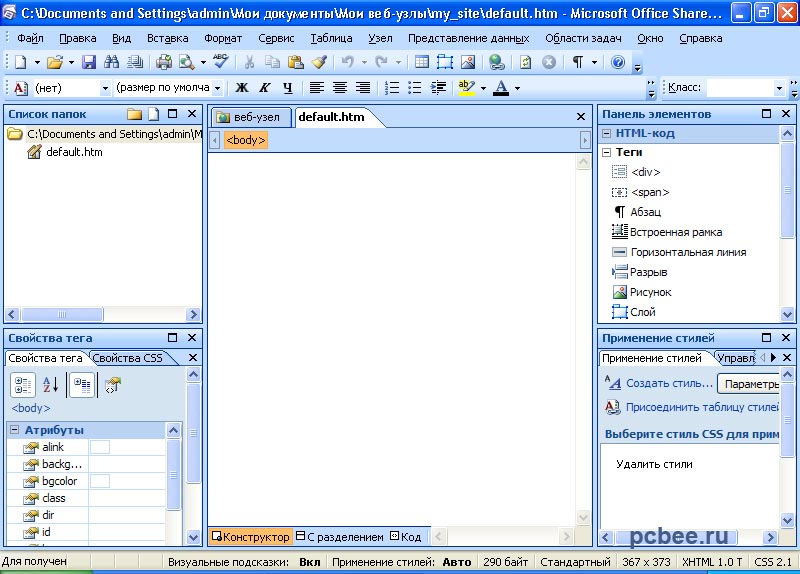Click the Параметры button
This screenshot has height=574, width=800.
pos(748,384)
